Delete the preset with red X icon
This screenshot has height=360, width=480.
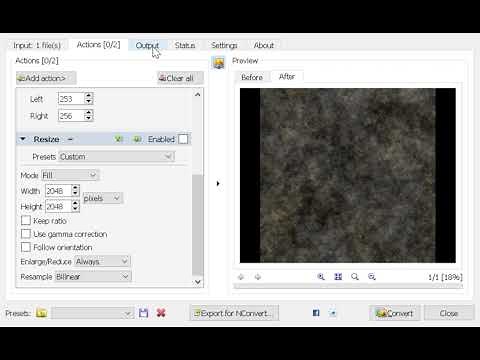[x=161, y=313]
